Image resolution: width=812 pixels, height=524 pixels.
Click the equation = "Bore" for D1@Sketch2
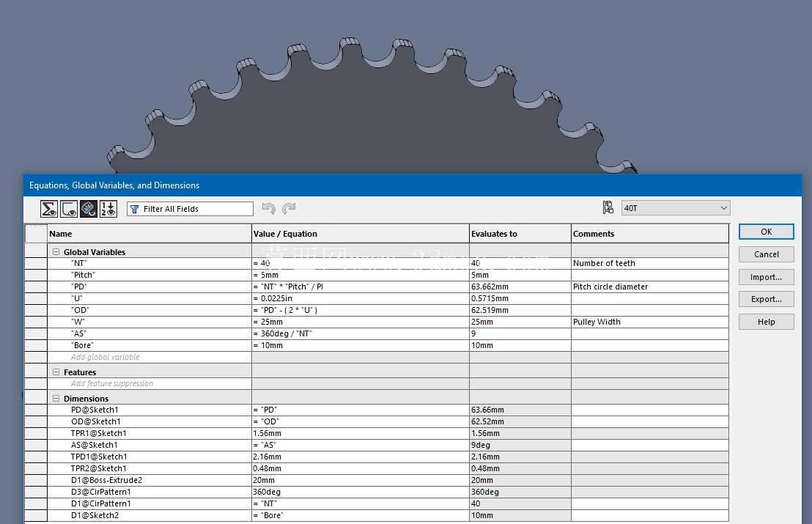(x=268, y=515)
